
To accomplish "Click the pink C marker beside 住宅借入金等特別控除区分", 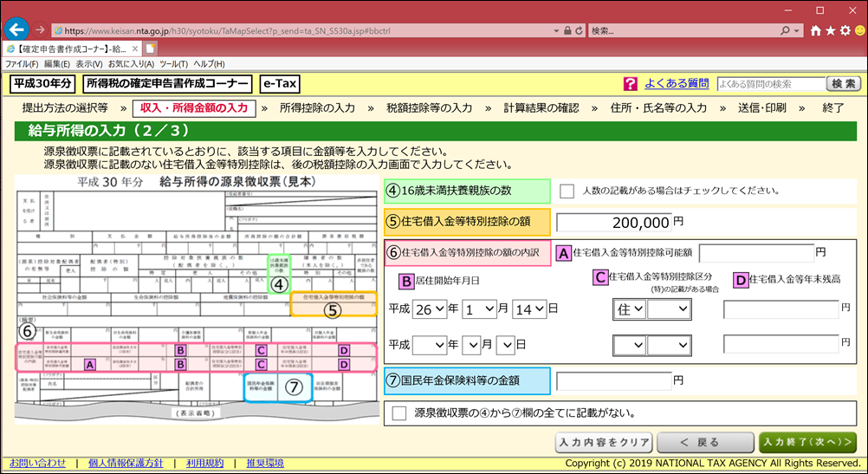I will point(599,277).
